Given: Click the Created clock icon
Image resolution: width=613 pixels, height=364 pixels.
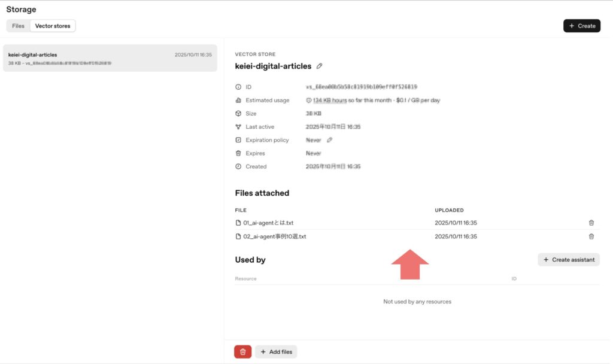Looking at the screenshot, I should (x=238, y=166).
